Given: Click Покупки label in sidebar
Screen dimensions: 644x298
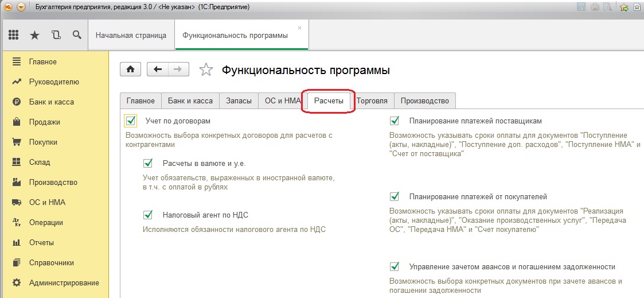Looking at the screenshot, I should pyautogui.click(x=43, y=142).
